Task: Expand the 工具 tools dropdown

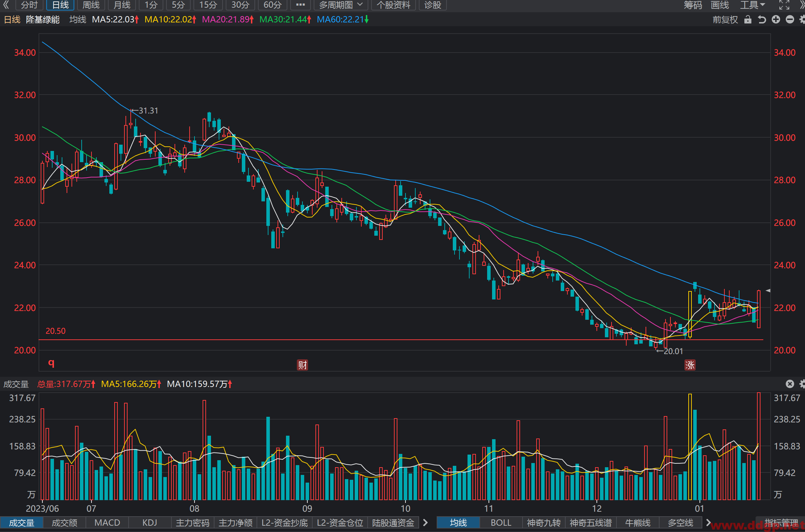Action: point(752,5)
